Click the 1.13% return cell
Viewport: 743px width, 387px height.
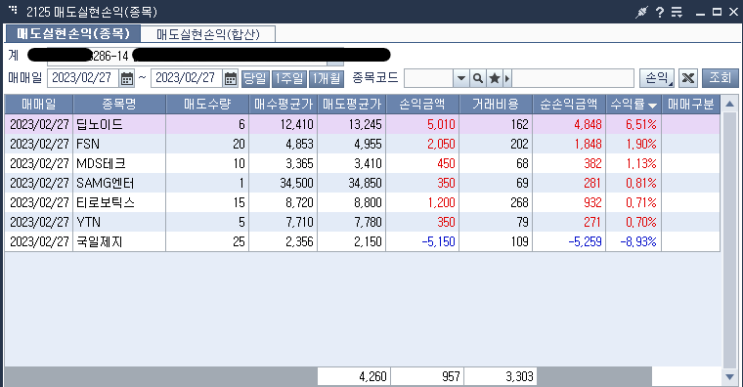[x=634, y=163]
